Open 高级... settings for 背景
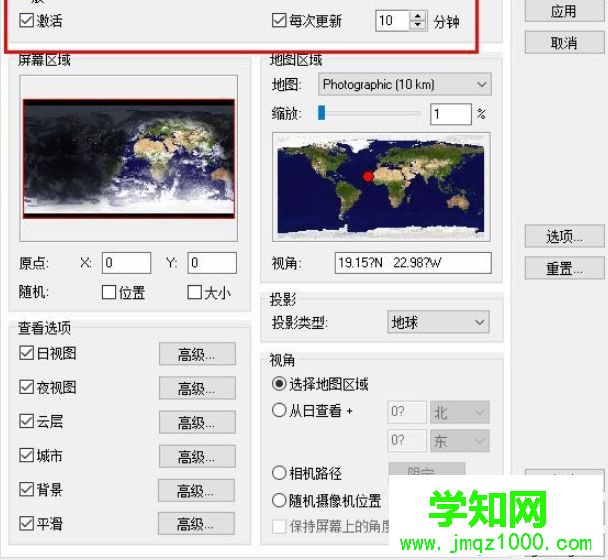 (196, 490)
